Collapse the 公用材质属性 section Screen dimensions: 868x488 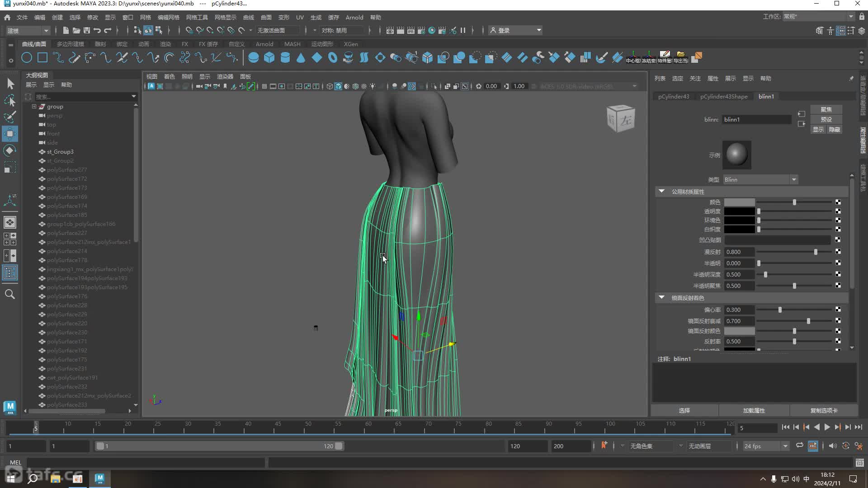click(661, 192)
